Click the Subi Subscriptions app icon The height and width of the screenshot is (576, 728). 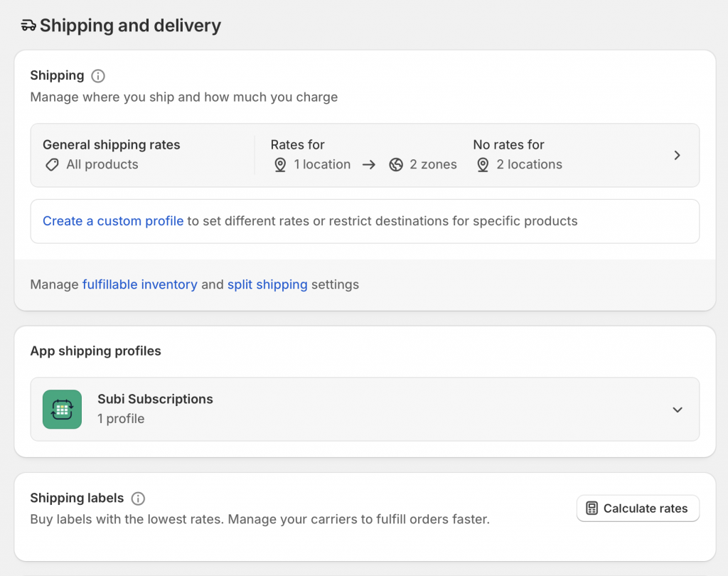(62, 410)
